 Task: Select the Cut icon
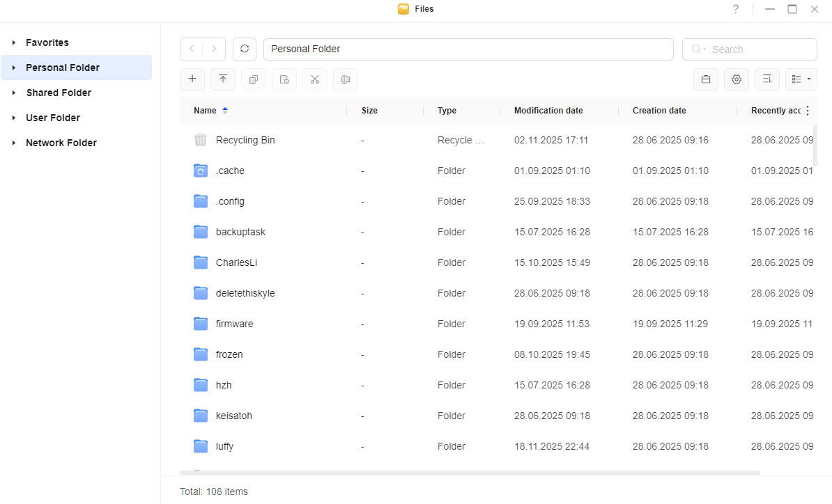tap(315, 79)
